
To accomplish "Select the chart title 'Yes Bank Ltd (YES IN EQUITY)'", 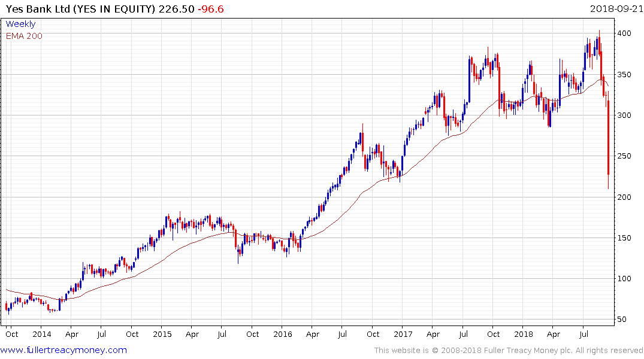I will click(80, 9).
